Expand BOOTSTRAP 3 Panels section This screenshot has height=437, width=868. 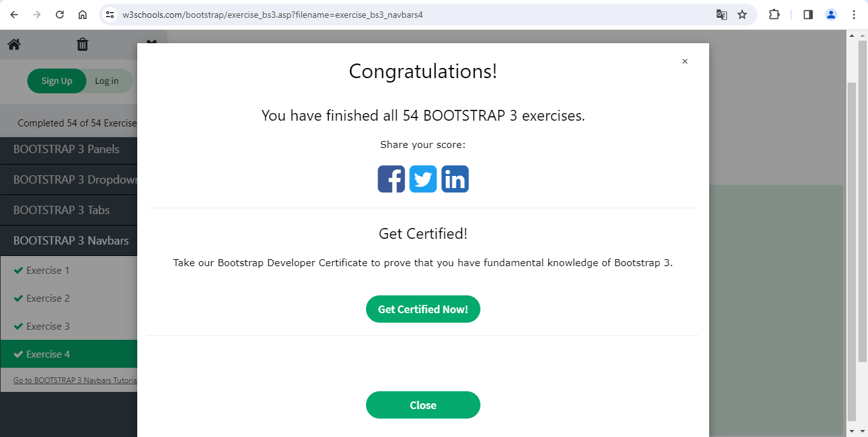67,149
